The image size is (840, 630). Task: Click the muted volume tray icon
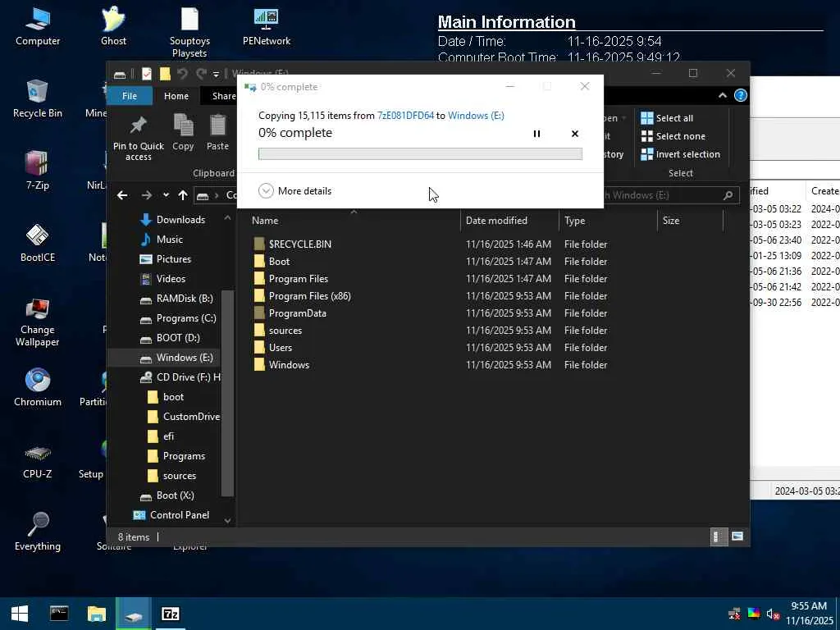[x=773, y=614]
